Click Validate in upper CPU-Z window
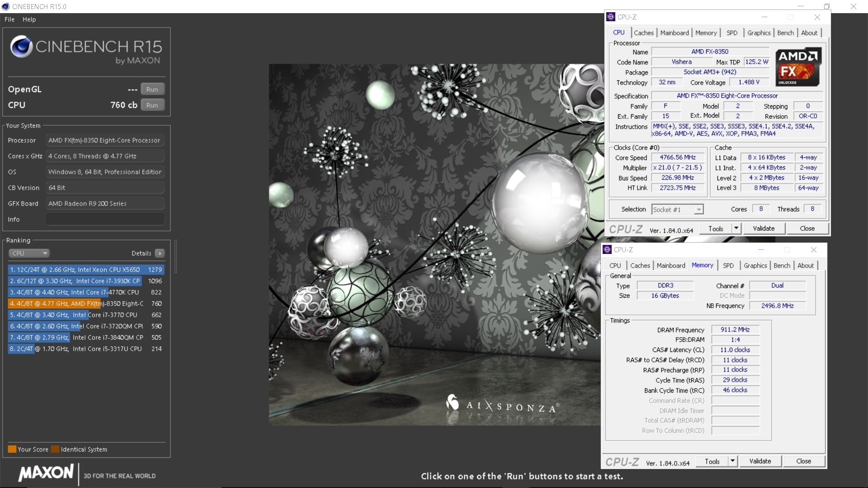Screen dimensions: 868x488 (x=764, y=229)
